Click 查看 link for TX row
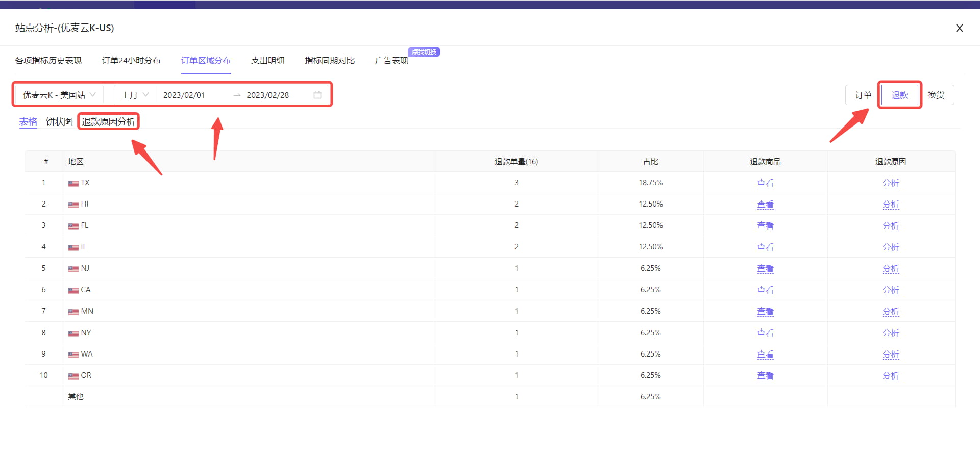This screenshot has height=455, width=980. [765, 183]
